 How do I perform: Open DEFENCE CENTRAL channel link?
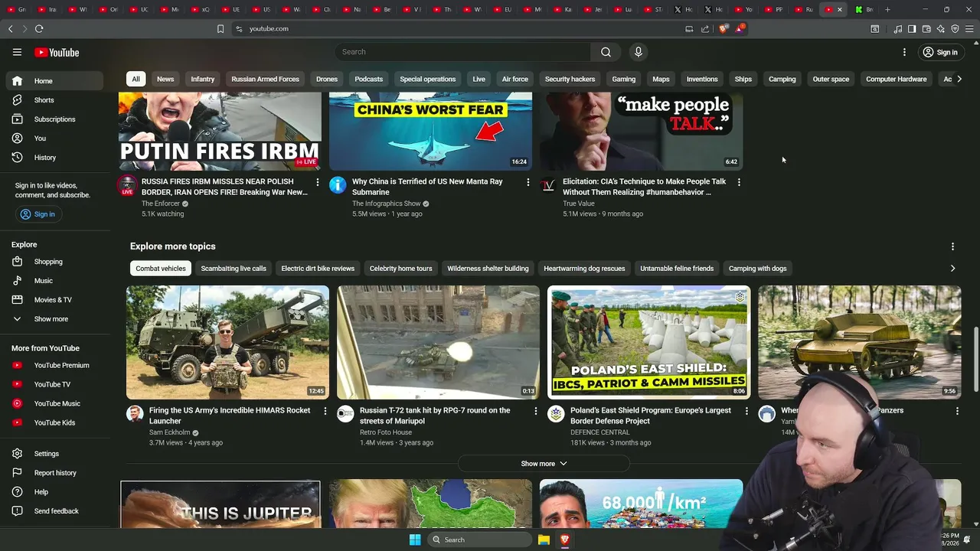(600, 432)
